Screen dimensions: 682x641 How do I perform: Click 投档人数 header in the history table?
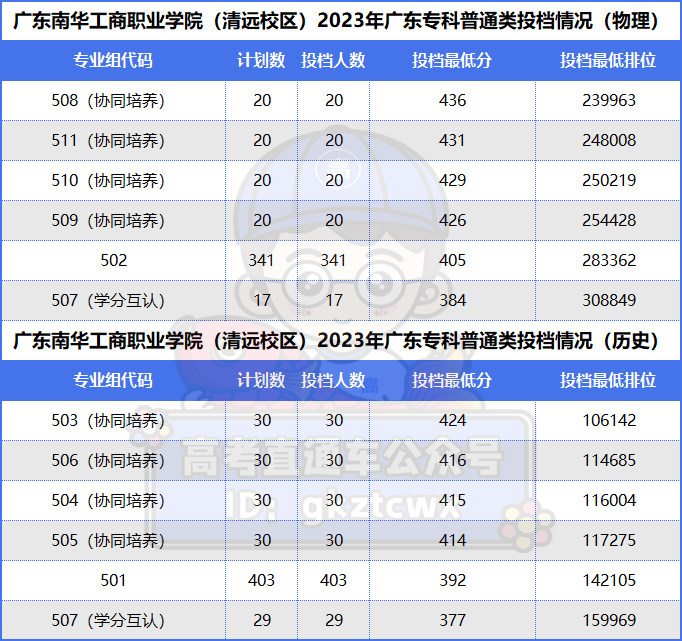tap(333, 381)
